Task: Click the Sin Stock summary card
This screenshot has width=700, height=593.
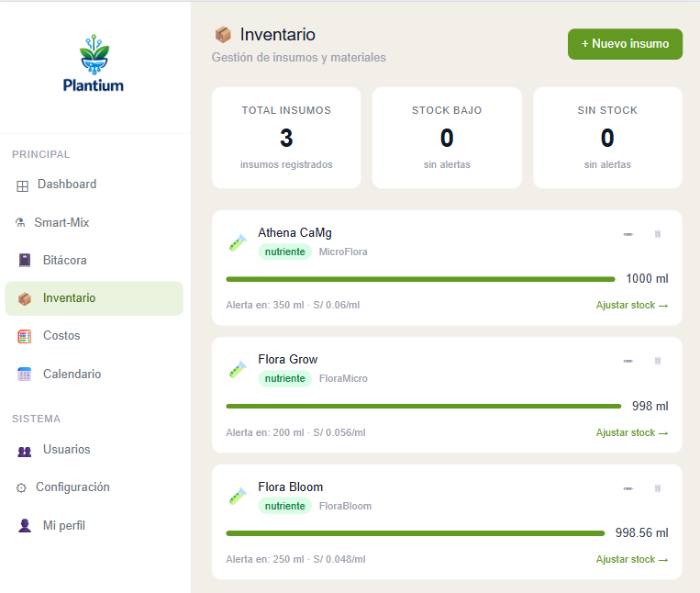Action: pyautogui.click(x=607, y=138)
